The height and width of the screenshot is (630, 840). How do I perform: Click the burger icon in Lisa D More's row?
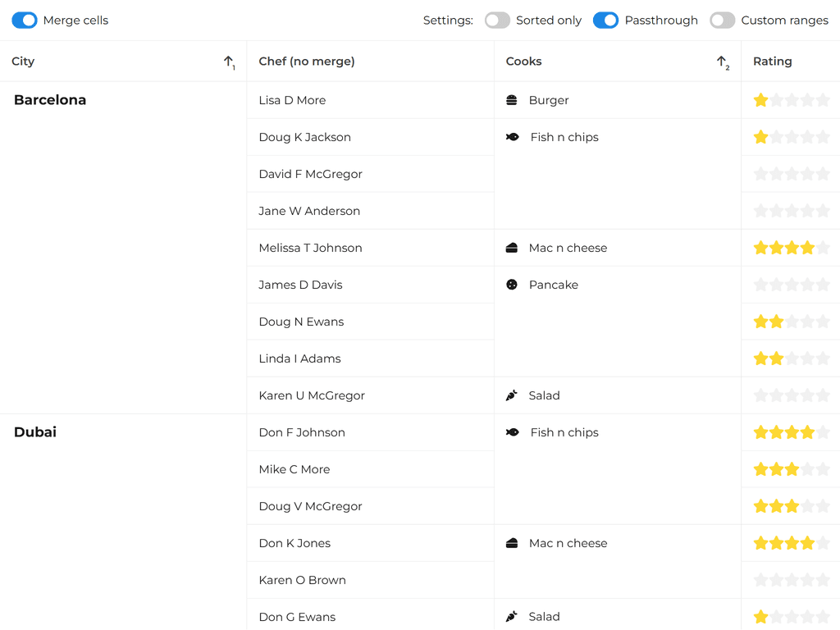click(x=512, y=100)
